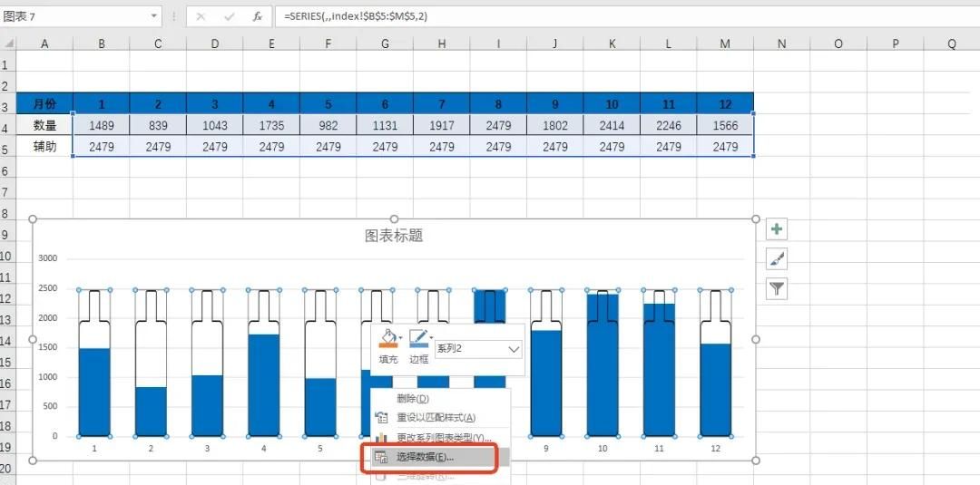980x485 pixels.
Task: Click the 数量 row label cell
Action: [x=44, y=125]
